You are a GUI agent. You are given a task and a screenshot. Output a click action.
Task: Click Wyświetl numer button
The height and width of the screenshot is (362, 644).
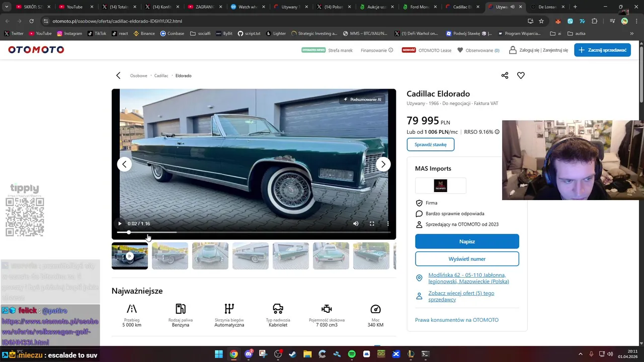(x=467, y=259)
